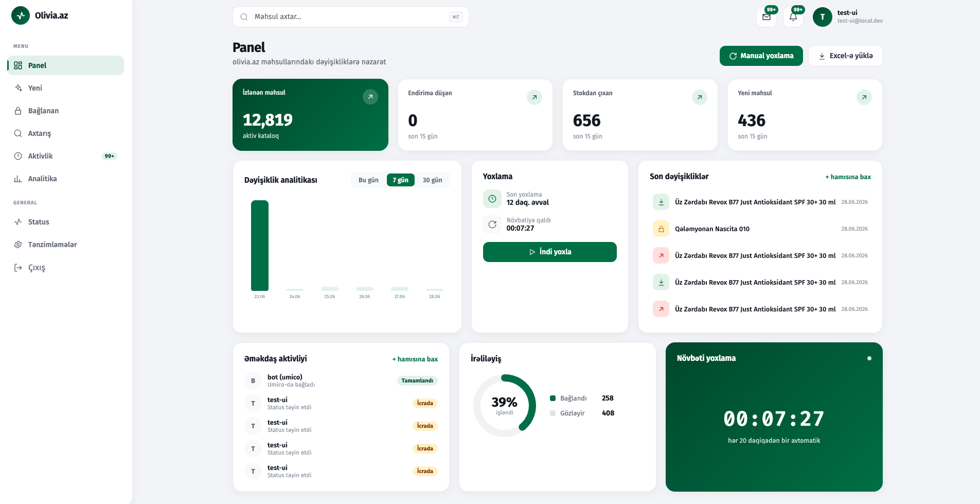Open arrow icon on Stokdan çıxan card
980x504 pixels.
coord(700,97)
